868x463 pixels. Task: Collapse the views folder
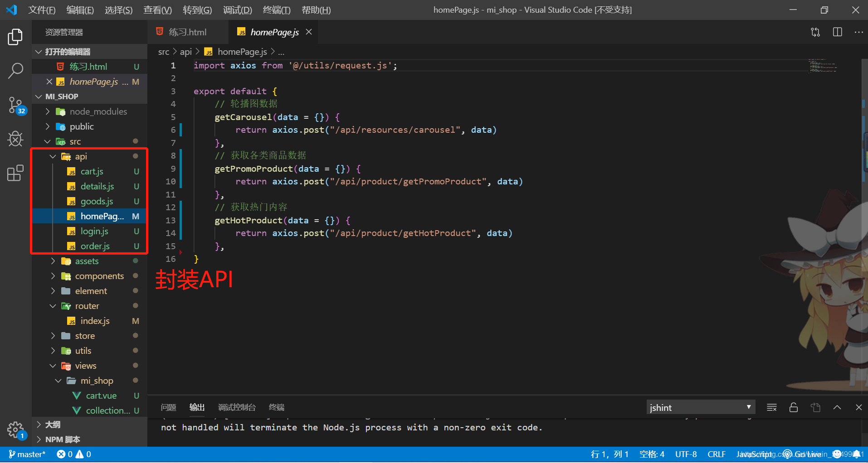click(90, 366)
